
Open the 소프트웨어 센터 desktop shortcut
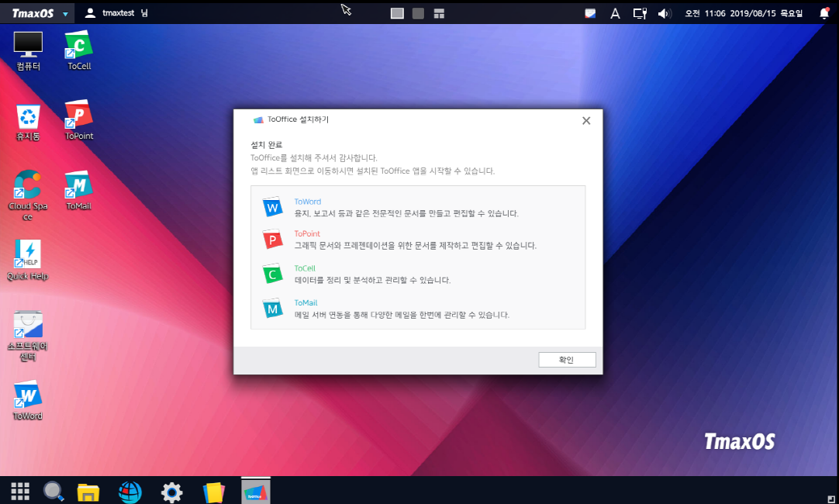[28, 326]
